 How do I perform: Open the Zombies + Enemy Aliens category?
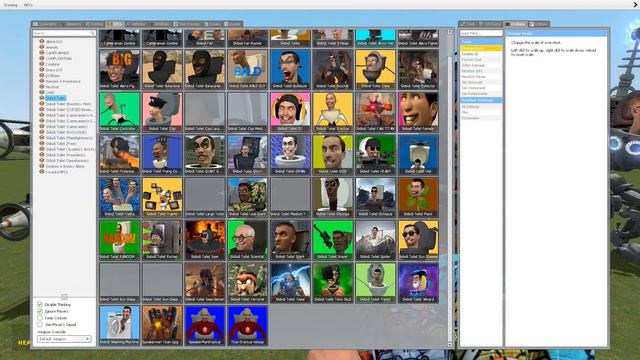click(65, 166)
